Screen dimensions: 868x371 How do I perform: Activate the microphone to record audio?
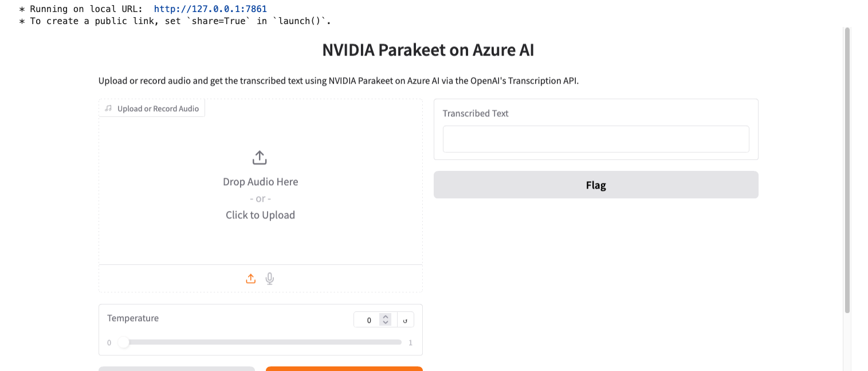point(269,278)
